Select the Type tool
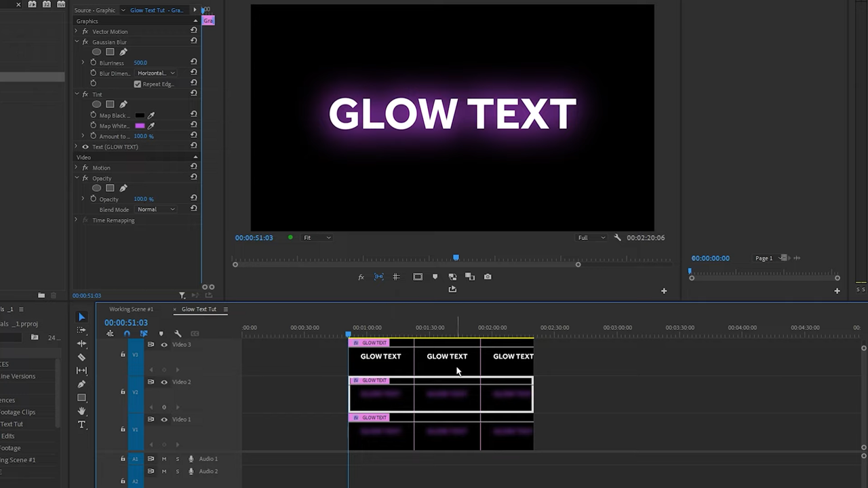Image resolution: width=868 pixels, height=488 pixels. (81, 425)
